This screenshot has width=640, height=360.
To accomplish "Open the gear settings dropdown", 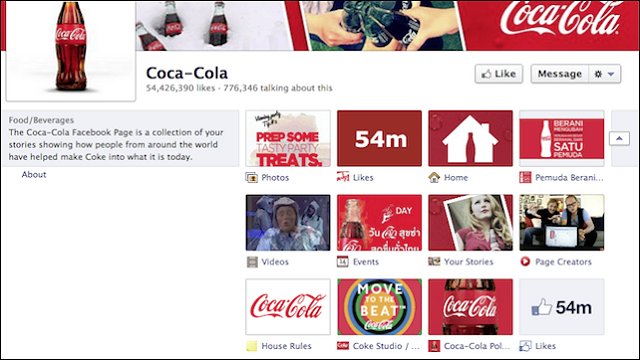I will click(604, 74).
